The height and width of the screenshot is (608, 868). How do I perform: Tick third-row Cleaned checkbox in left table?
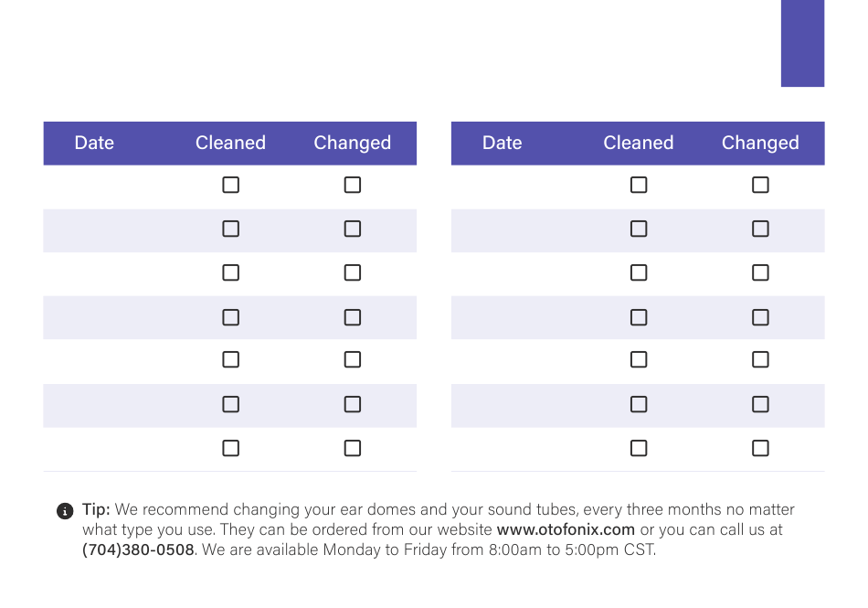pos(231,272)
